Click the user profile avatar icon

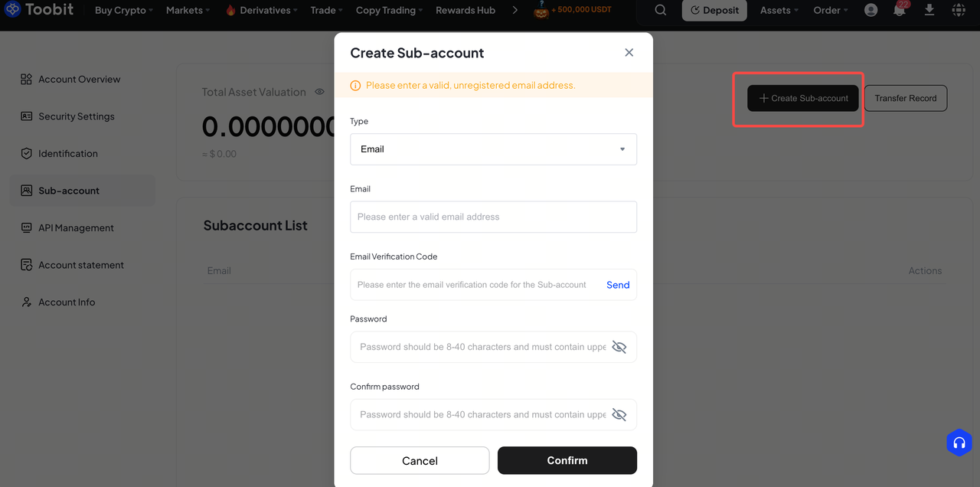tap(871, 11)
